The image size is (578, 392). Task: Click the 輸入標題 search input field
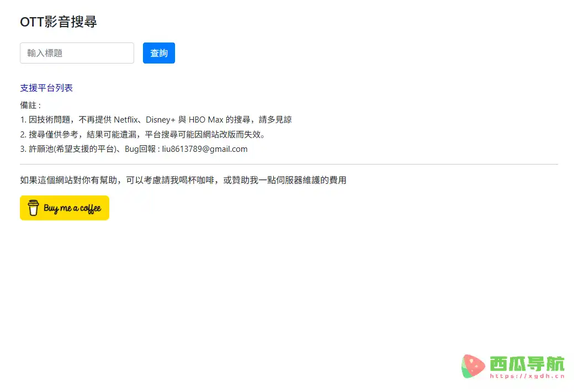pyautogui.click(x=77, y=53)
